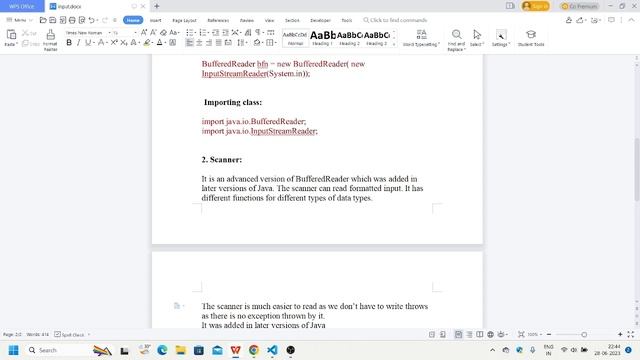Click the Go Premium button

click(x=580, y=6)
